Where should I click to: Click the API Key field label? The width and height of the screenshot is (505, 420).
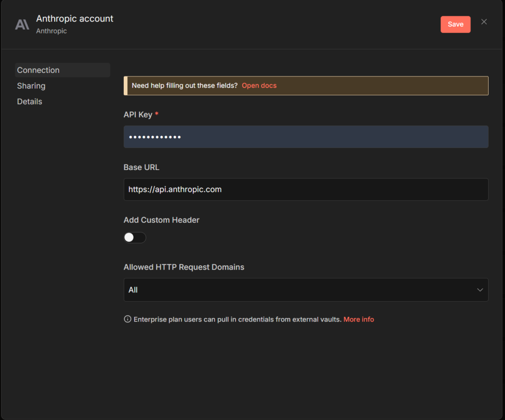tap(138, 114)
